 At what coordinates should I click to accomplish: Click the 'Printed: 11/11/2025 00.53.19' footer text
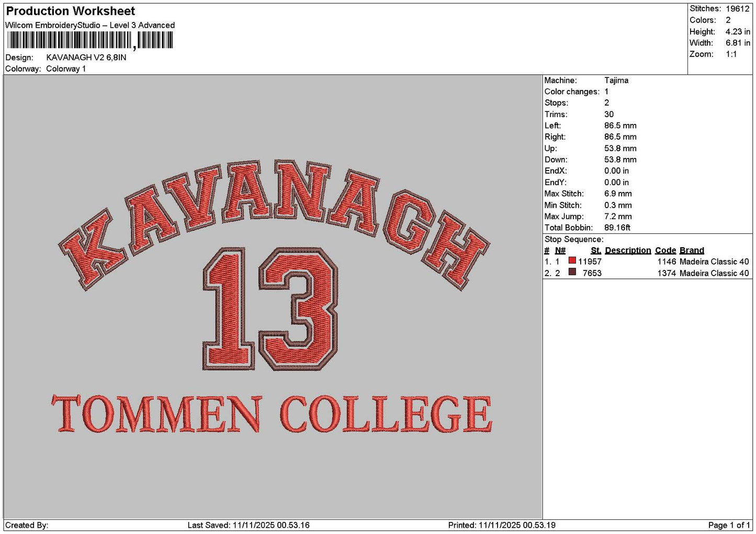pos(502,526)
